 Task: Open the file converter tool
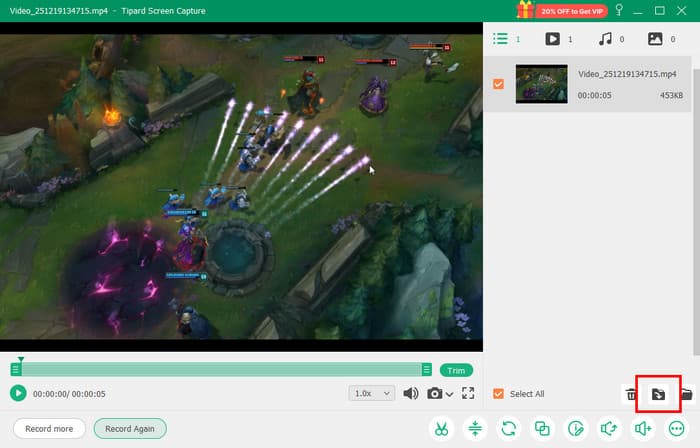click(508, 429)
